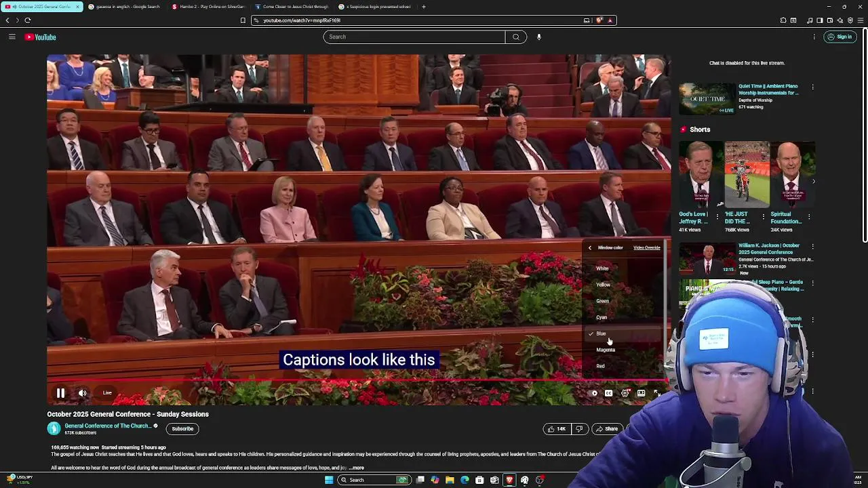The height and width of the screenshot is (488, 868).
Task: Reload the current page
Action: 28,20
